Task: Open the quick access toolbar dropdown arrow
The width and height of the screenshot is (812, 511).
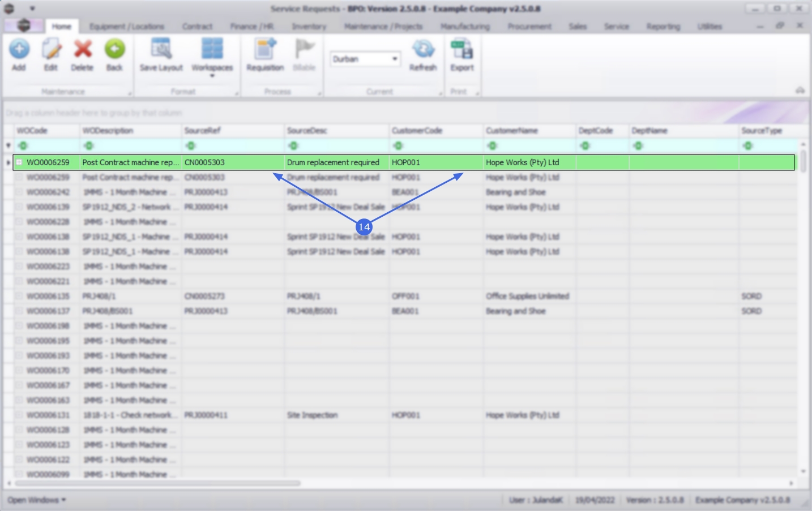Action: coord(32,8)
